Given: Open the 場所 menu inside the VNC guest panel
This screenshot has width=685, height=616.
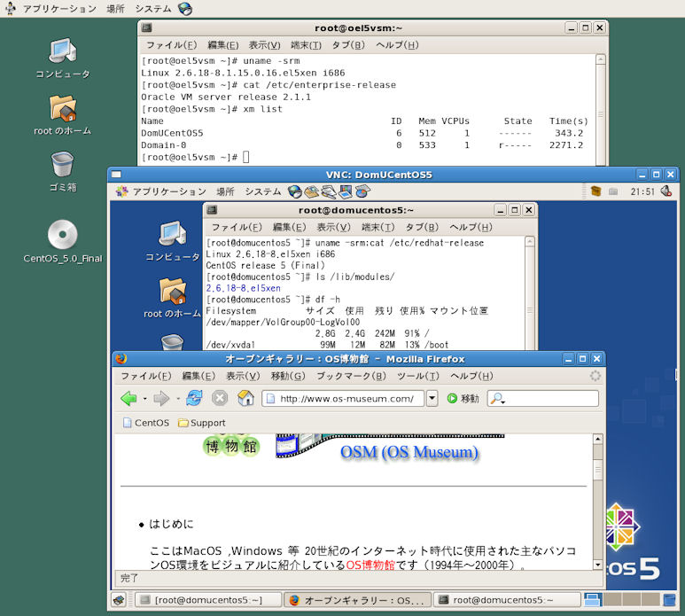Looking at the screenshot, I should click(x=225, y=191).
